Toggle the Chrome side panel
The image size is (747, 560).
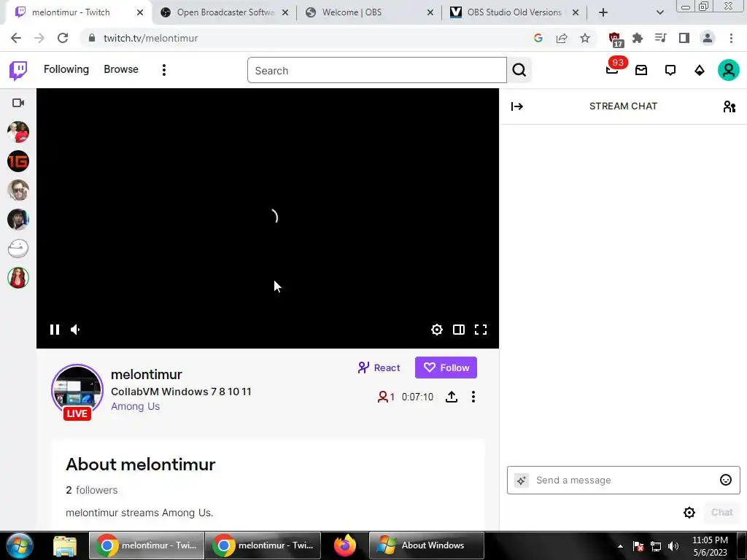pos(684,38)
